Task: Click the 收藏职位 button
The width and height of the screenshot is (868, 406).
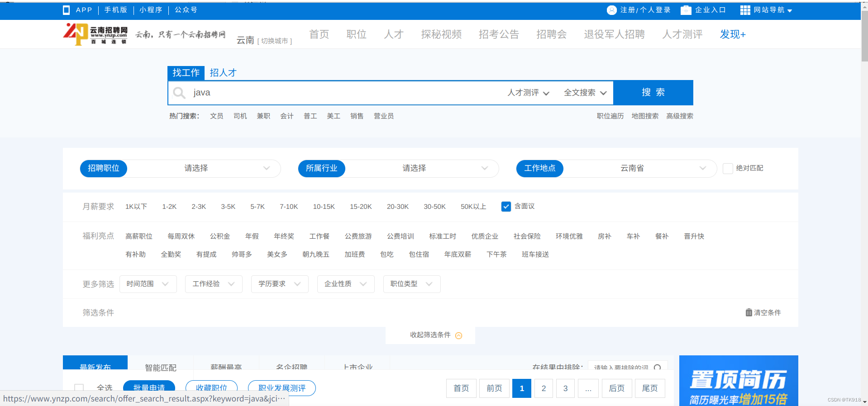Action: (x=211, y=387)
